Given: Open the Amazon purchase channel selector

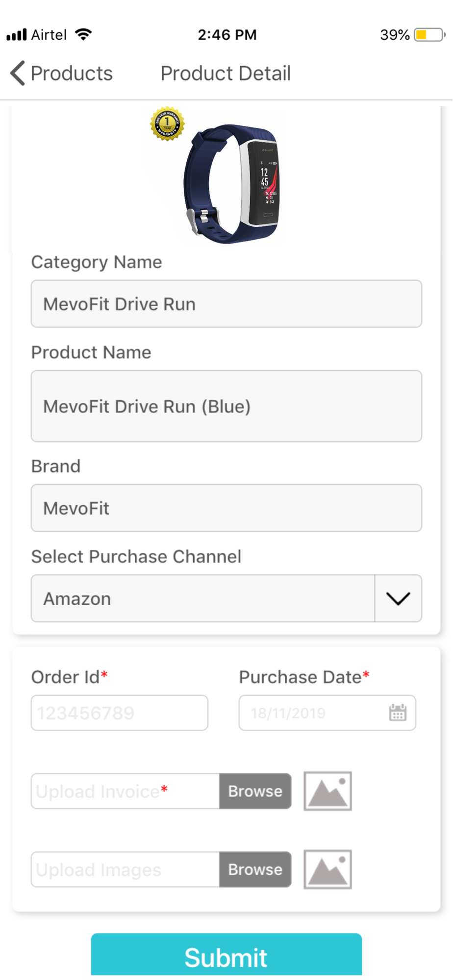Looking at the screenshot, I should click(x=203, y=598).
